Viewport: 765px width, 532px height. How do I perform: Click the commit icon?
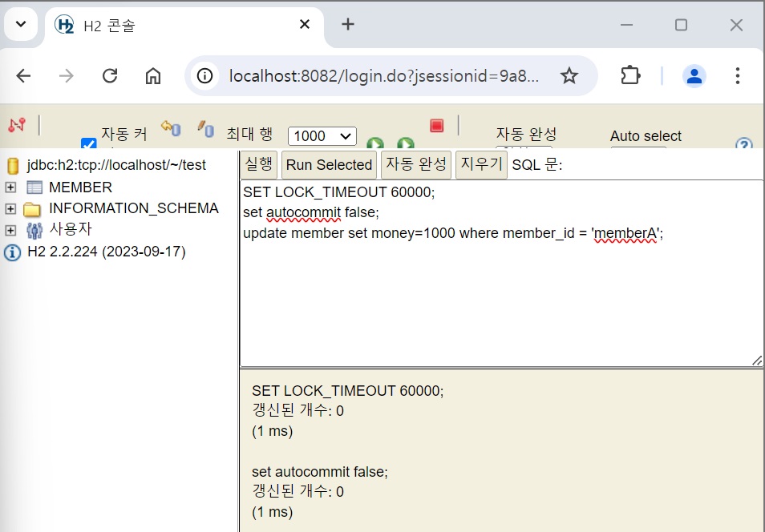206,129
